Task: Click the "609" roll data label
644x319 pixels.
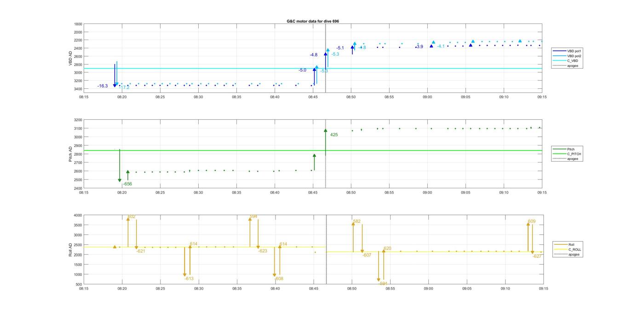Action: click(532, 222)
